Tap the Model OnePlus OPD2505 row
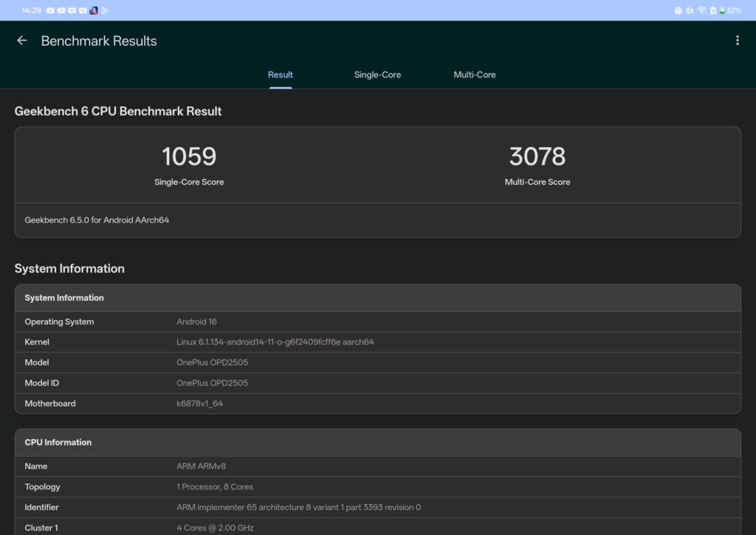 tap(377, 362)
